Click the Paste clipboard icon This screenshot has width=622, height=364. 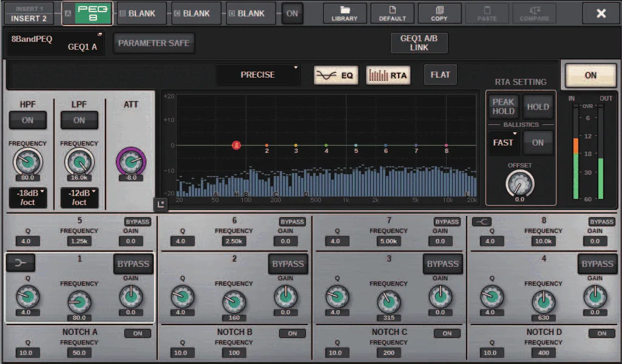pos(487,13)
